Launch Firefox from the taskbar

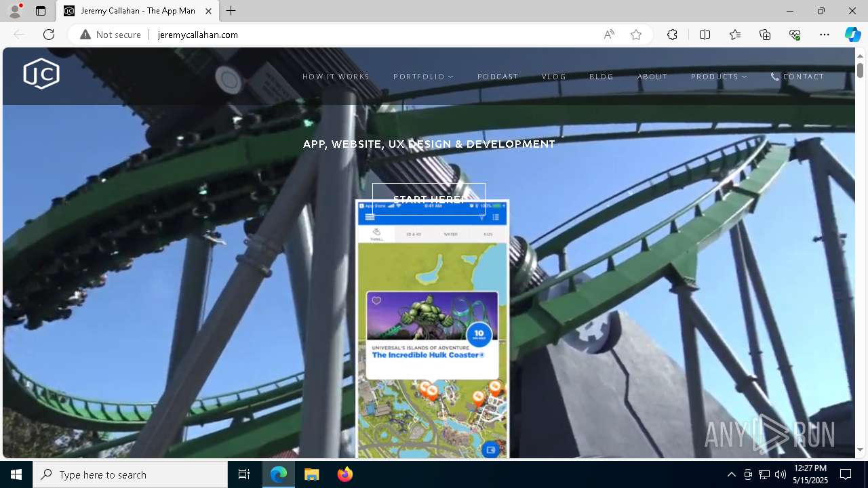click(x=344, y=474)
